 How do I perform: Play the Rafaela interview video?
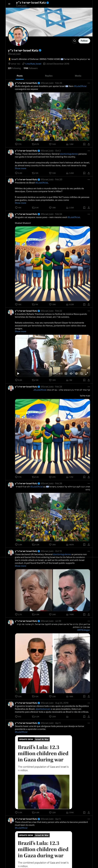[18, 373]
